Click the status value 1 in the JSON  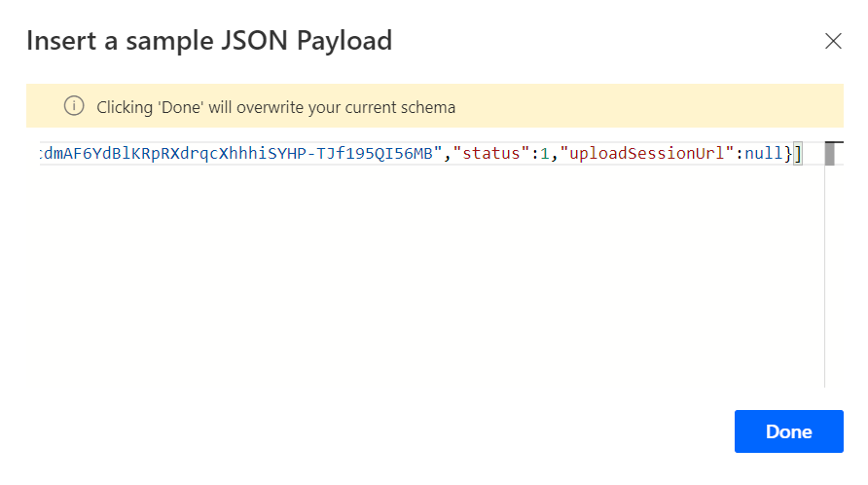point(545,154)
